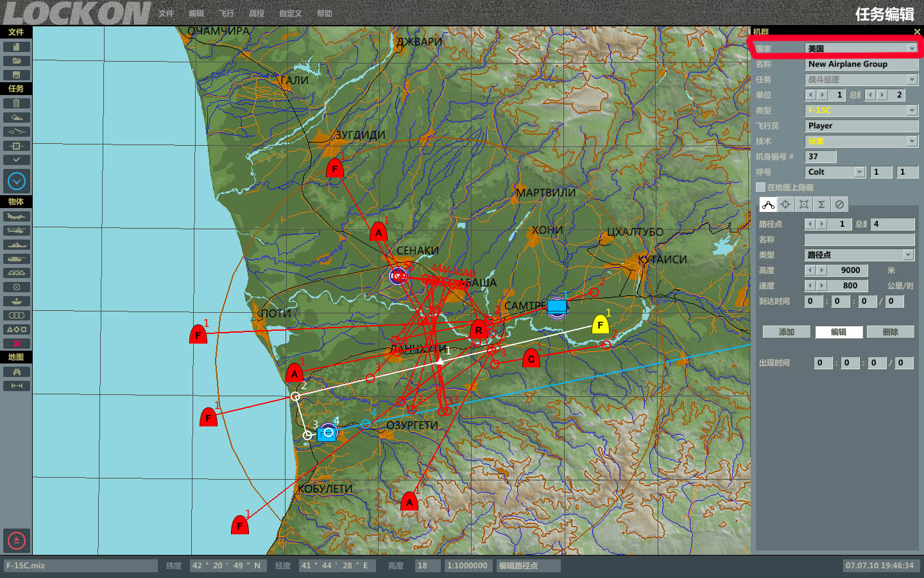
Task: Click the round red eject icon at bottom-left
Action: click(x=17, y=540)
